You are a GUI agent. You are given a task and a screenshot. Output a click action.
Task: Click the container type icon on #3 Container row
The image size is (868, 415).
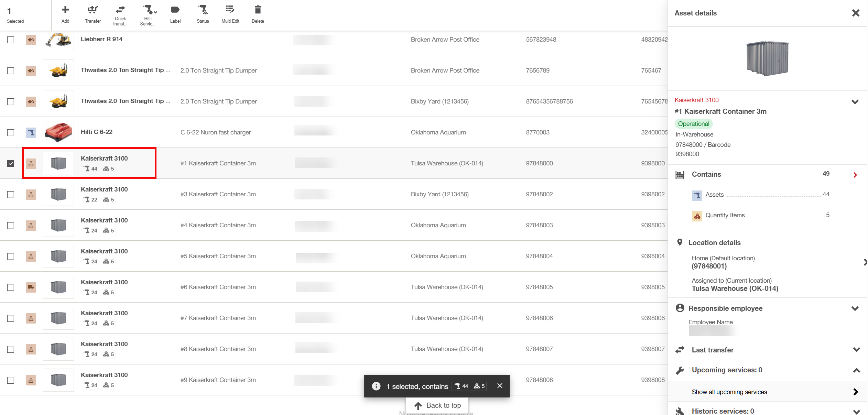tap(31, 195)
